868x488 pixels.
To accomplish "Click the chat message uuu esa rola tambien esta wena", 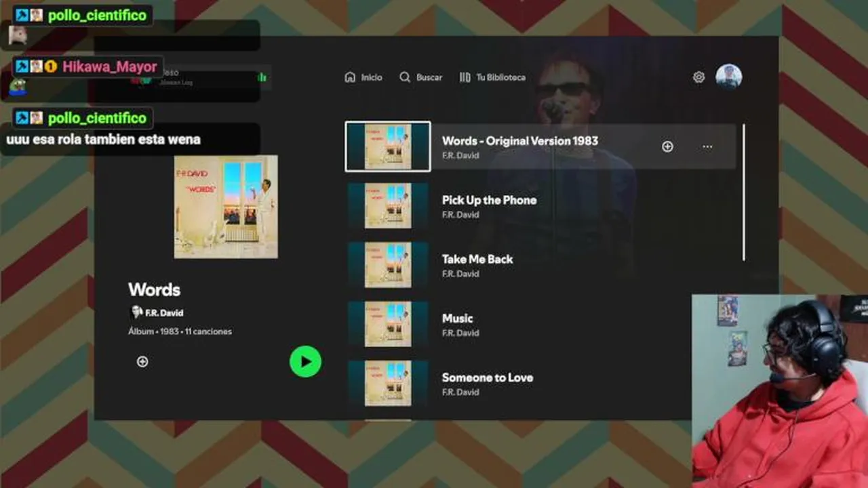I will pyautogui.click(x=104, y=140).
